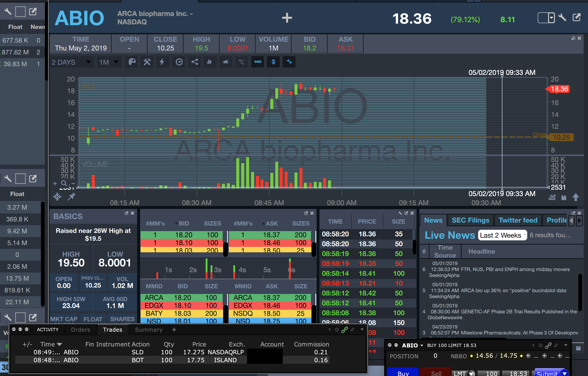Open the chart color palette settings
This screenshot has height=376, width=588.
point(132,62)
